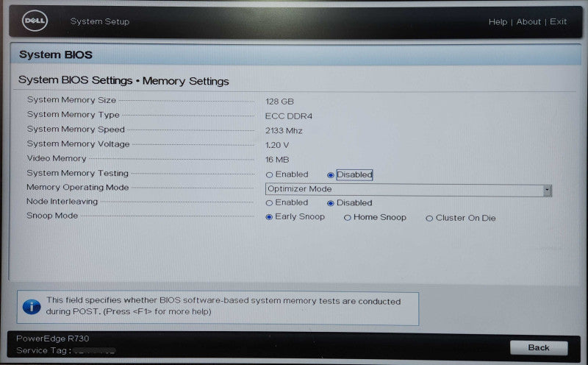The width and height of the screenshot is (588, 365).
Task: Click the System BIOS Settings Memory Settings breadcrumb
Action: coord(123,80)
